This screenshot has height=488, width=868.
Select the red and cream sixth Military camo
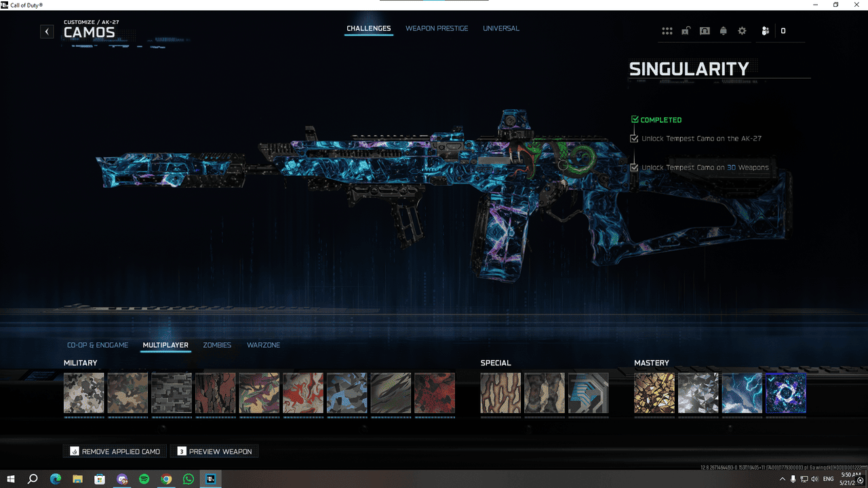coord(303,393)
